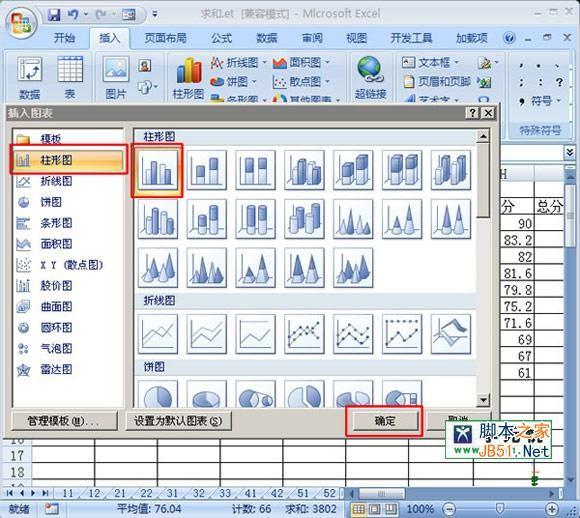
Task: Click dialog help question mark button
Action: click(473, 113)
